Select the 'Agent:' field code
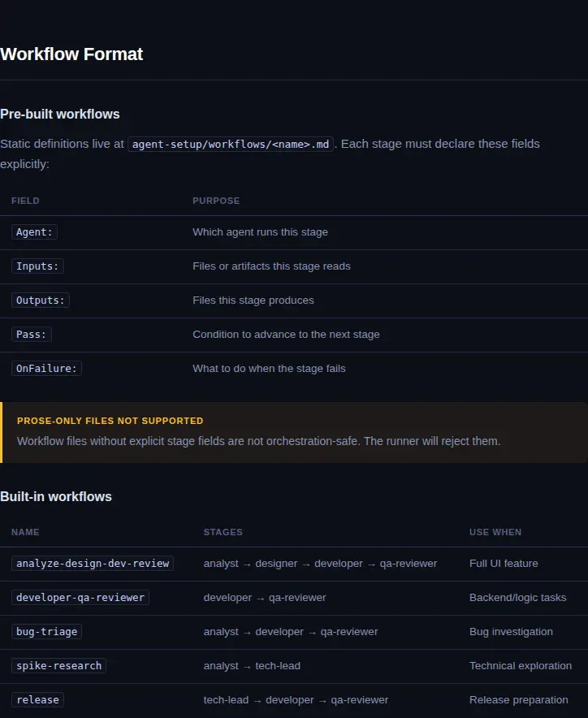Screen dimensions: 588x718 pyautogui.click(x=34, y=232)
